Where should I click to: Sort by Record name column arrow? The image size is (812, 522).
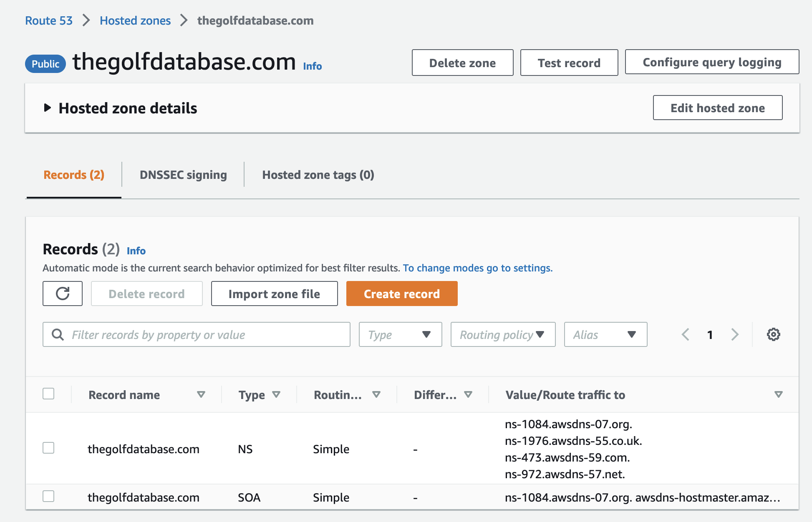coord(201,394)
